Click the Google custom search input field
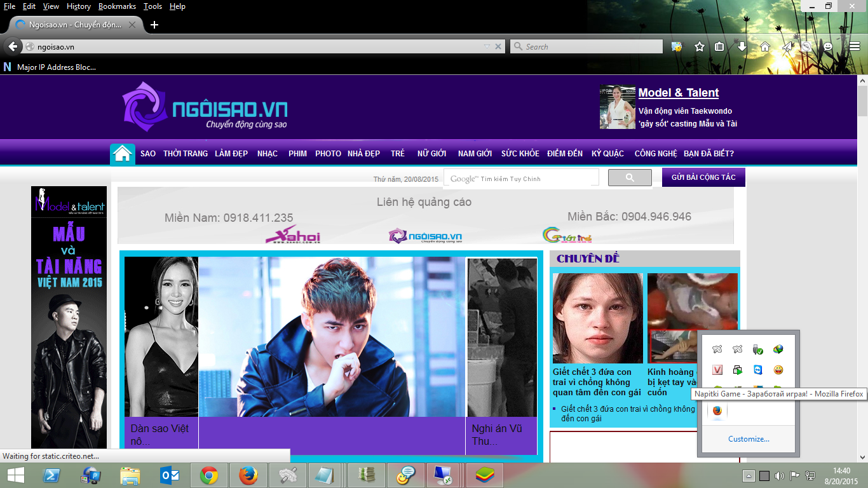This screenshot has width=868, height=488. tap(521, 179)
